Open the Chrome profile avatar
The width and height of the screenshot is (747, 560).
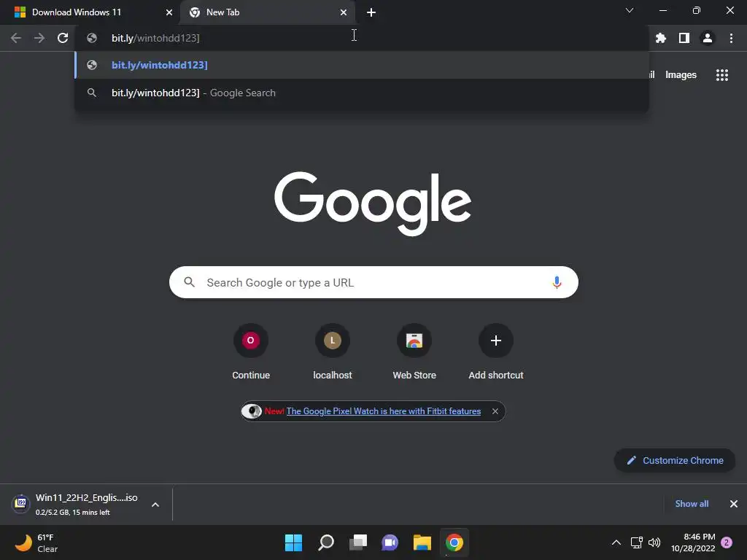pyautogui.click(x=708, y=38)
